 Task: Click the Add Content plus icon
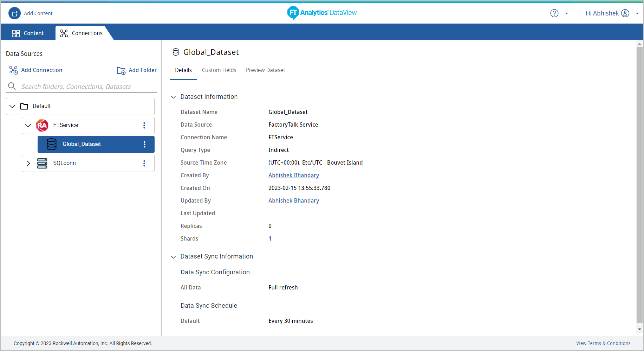click(14, 13)
